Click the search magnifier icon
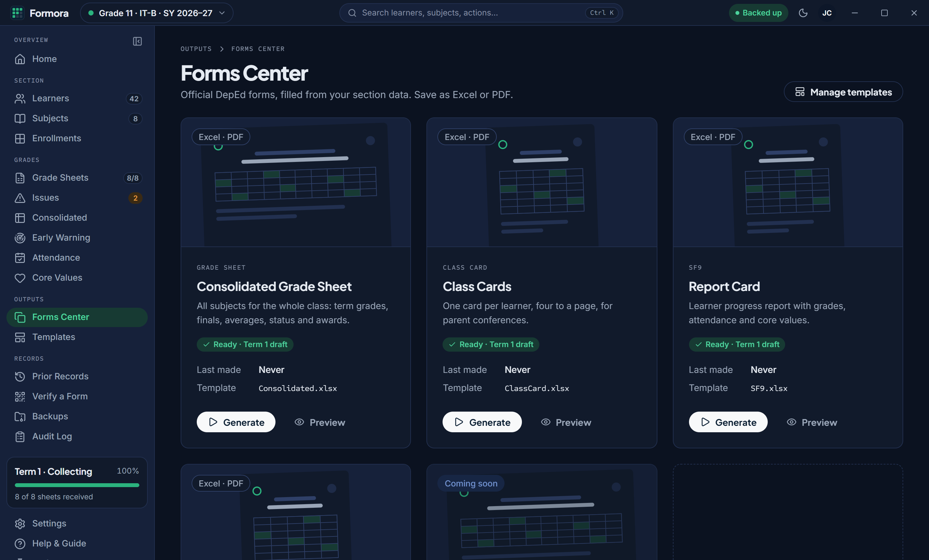 pyautogui.click(x=352, y=13)
